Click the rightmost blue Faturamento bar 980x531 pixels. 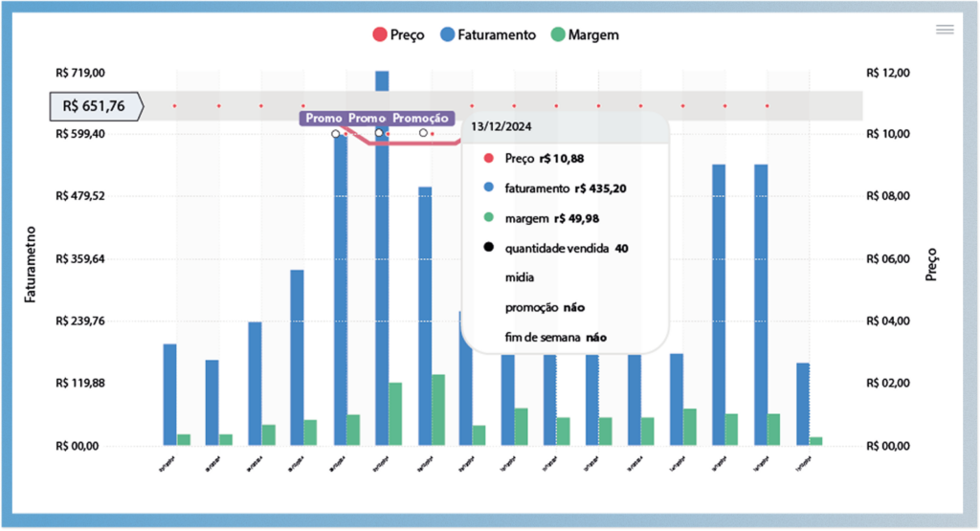(x=802, y=404)
